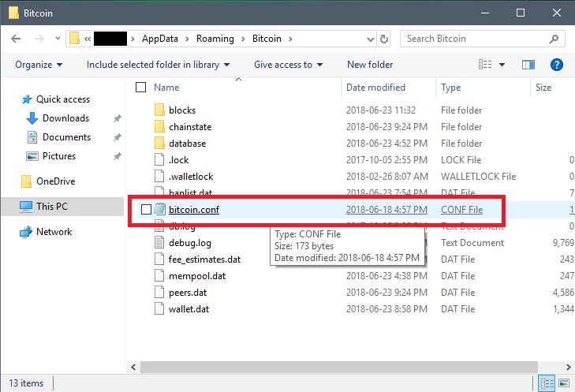The width and height of the screenshot is (575, 392).
Task: Open the Give access to menu
Action: [288, 65]
